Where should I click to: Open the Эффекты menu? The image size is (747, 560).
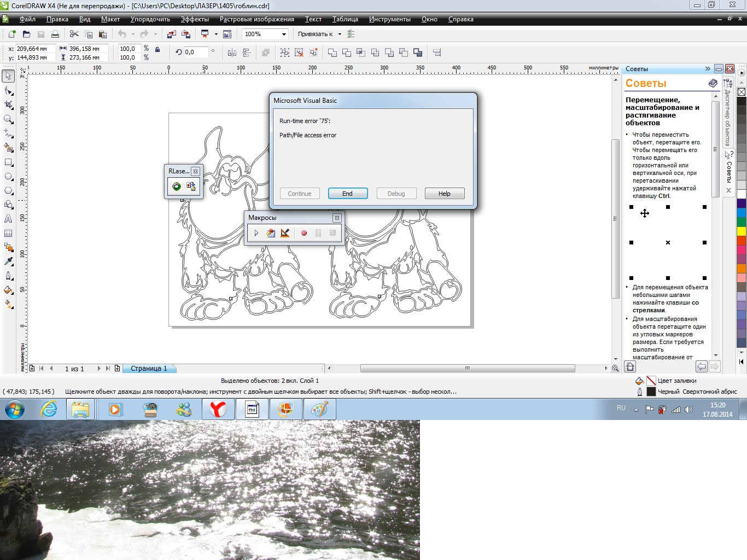[195, 19]
